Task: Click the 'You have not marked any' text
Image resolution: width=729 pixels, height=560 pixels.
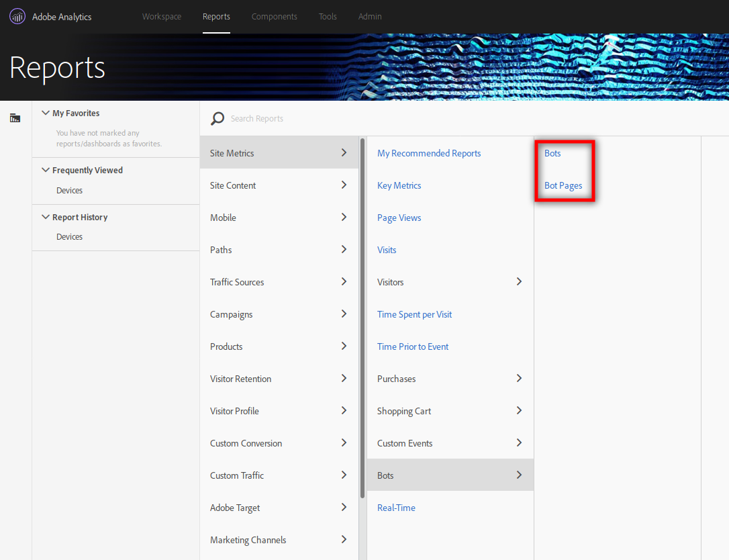Action: (x=97, y=133)
